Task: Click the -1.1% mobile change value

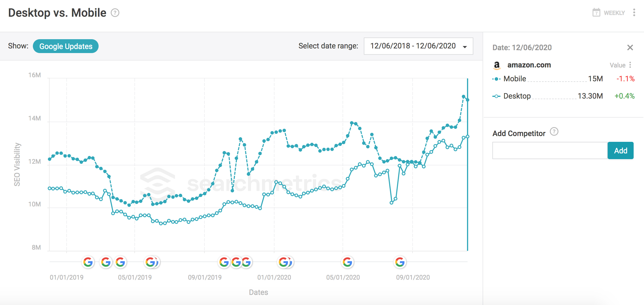Action: [x=625, y=79]
